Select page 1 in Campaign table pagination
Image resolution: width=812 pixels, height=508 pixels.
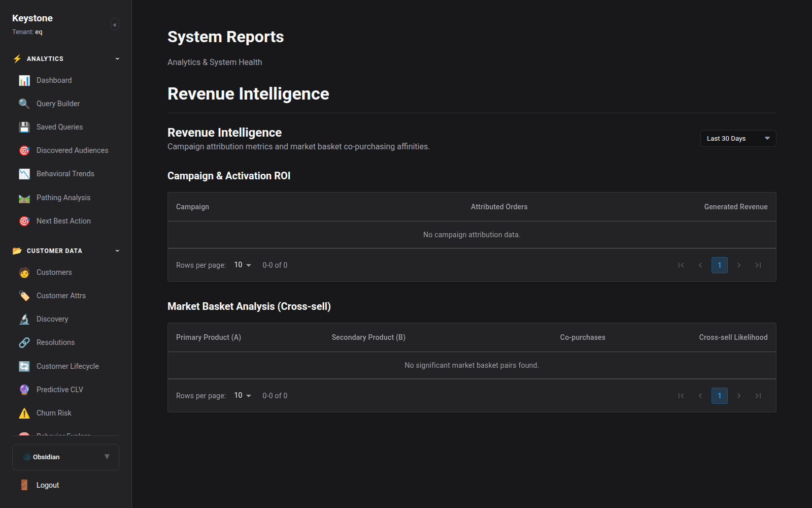point(719,265)
